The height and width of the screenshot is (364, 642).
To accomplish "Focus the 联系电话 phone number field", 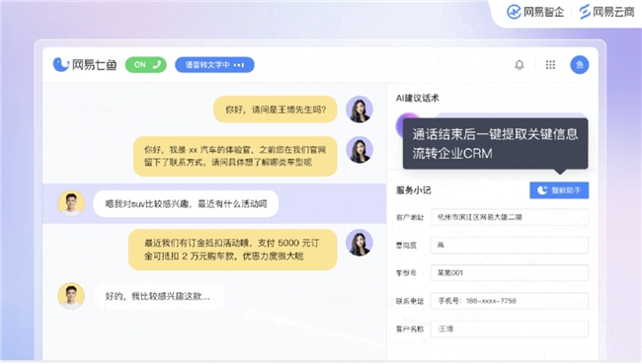I will tap(510, 301).
